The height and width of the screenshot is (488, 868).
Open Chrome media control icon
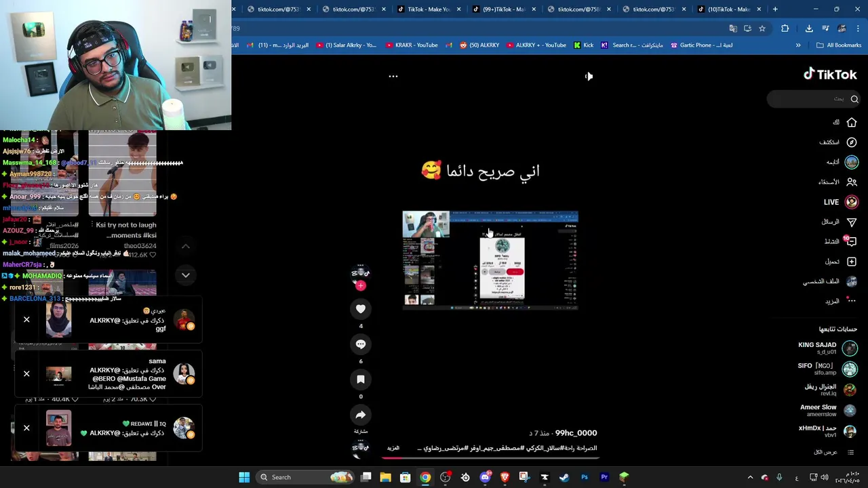tap(825, 28)
